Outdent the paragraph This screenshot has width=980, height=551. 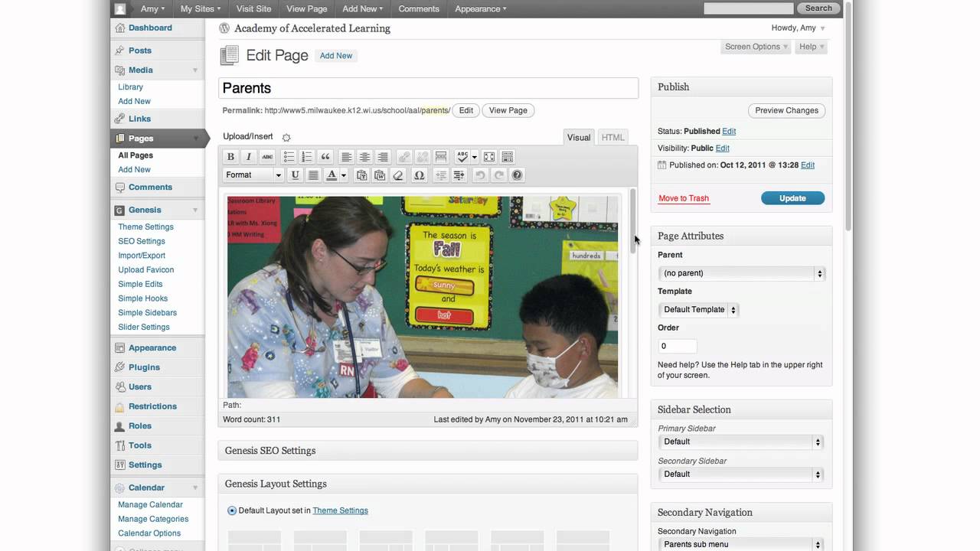441,175
